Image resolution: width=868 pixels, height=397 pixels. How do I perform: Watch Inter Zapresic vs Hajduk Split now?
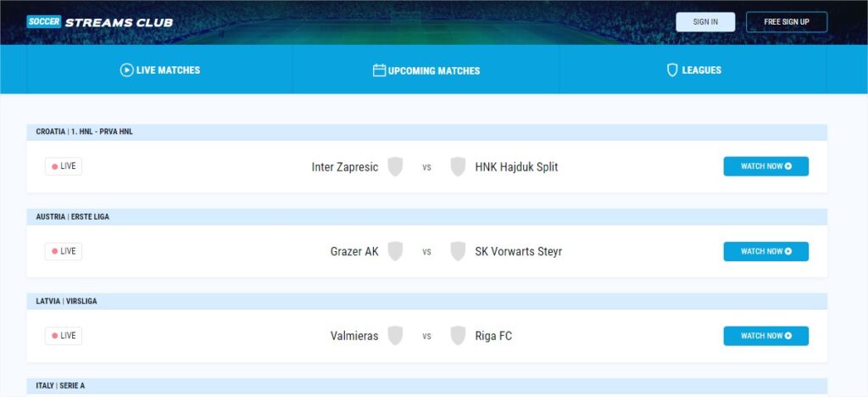[x=765, y=166]
